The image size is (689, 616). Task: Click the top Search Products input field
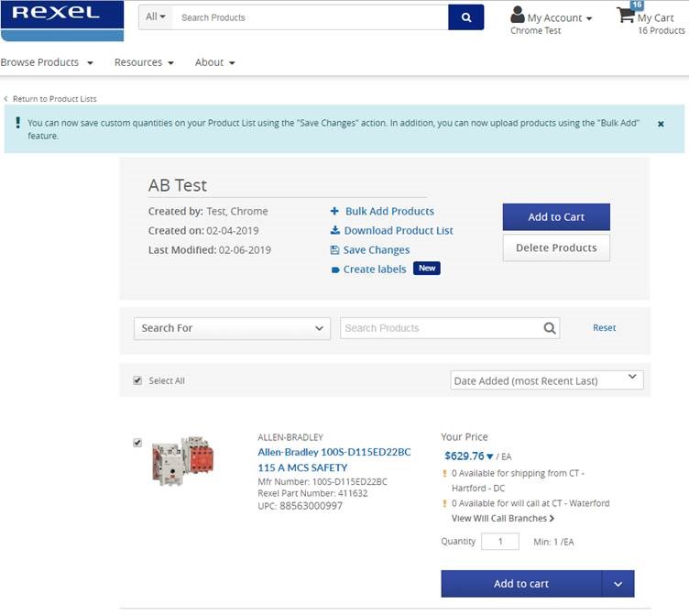point(310,17)
